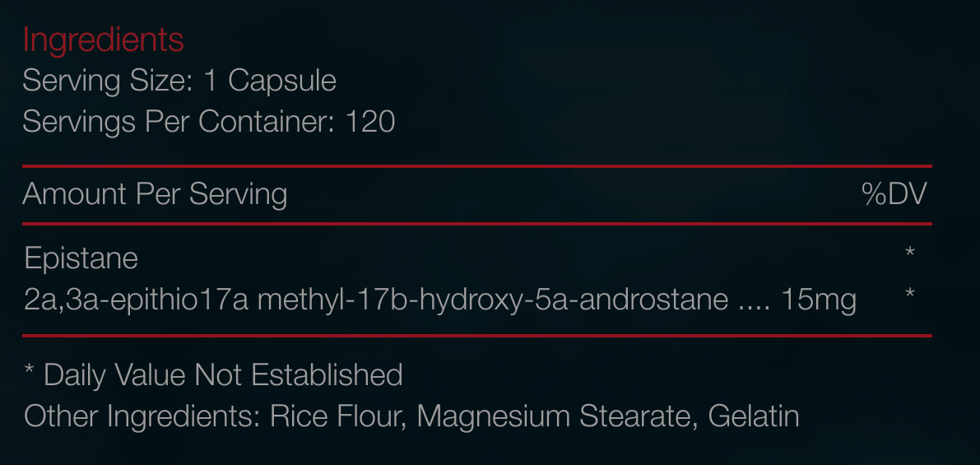Click the Serving Size: 1 Capsule line
The width and height of the screenshot is (980, 465).
pyautogui.click(x=179, y=81)
